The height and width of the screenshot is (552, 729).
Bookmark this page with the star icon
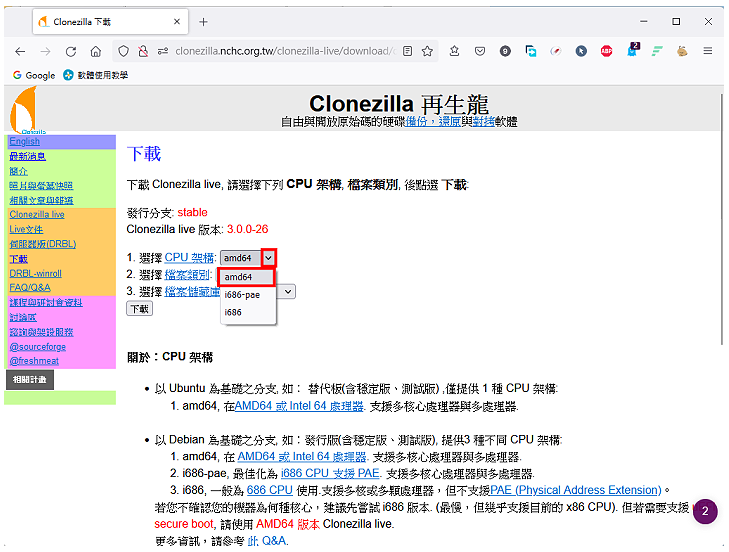[x=427, y=51]
